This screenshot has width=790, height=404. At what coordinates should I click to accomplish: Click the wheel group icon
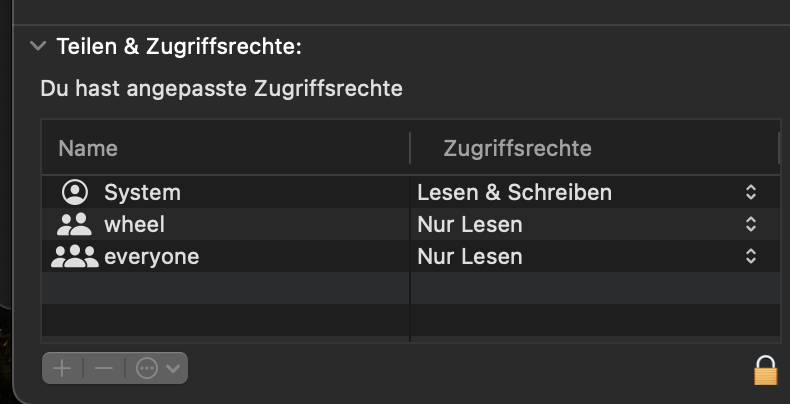click(x=75, y=225)
